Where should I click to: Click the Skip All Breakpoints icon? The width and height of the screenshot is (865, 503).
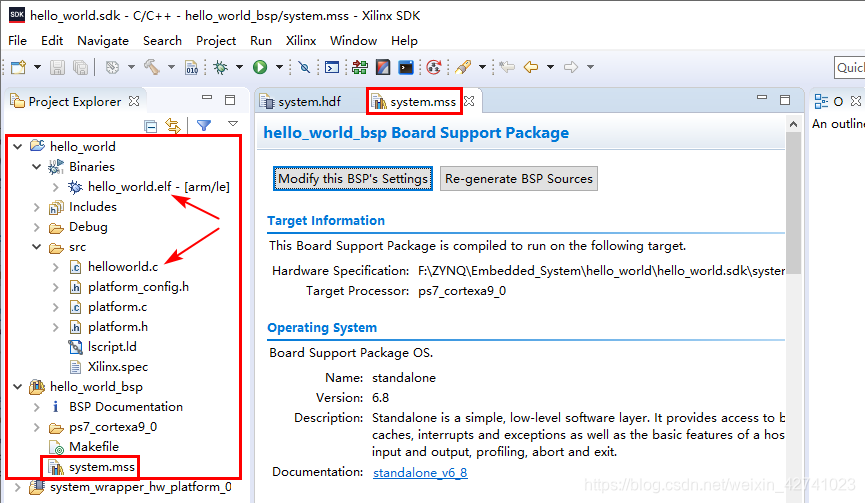(304, 67)
